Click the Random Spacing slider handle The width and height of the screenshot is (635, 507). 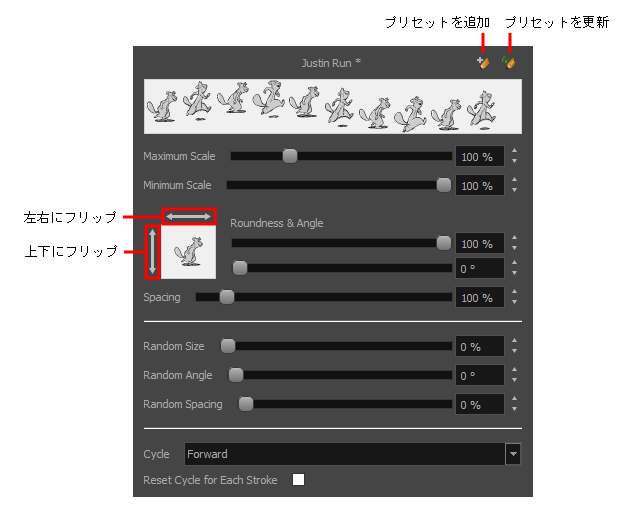coord(246,404)
